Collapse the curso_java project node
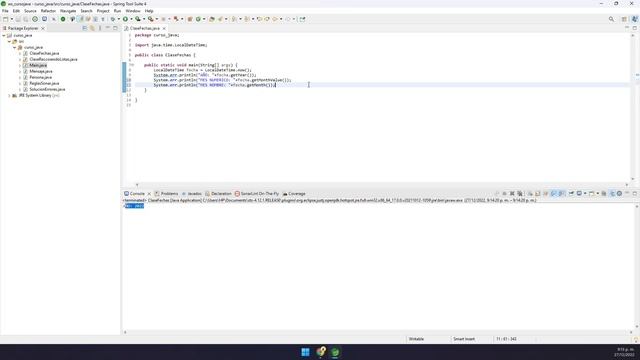640x360 pixels. 4,36
